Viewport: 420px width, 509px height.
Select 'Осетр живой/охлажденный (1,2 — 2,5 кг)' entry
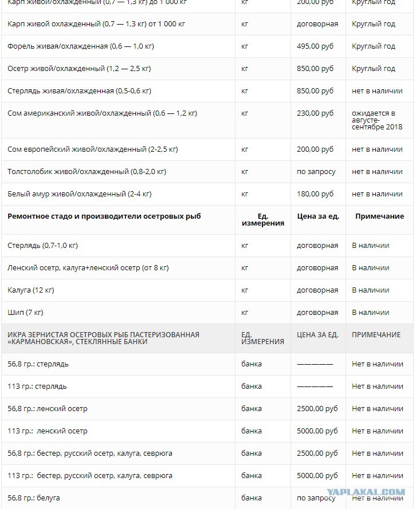point(79,69)
